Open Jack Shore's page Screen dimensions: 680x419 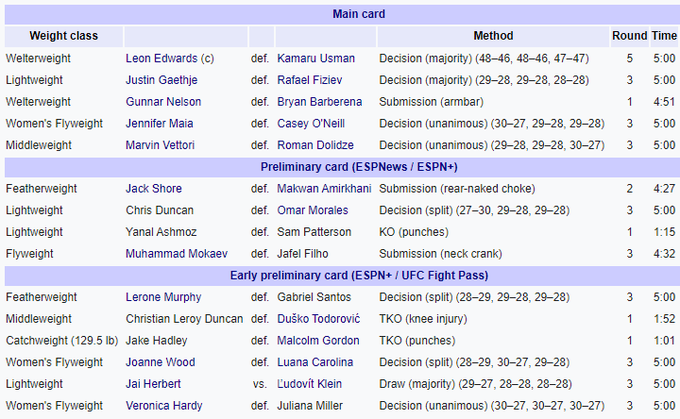click(155, 188)
